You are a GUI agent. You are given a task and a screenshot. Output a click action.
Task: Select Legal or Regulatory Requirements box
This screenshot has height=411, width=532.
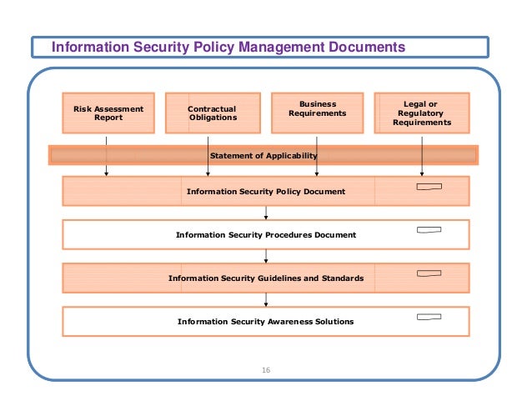coord(422,113)
